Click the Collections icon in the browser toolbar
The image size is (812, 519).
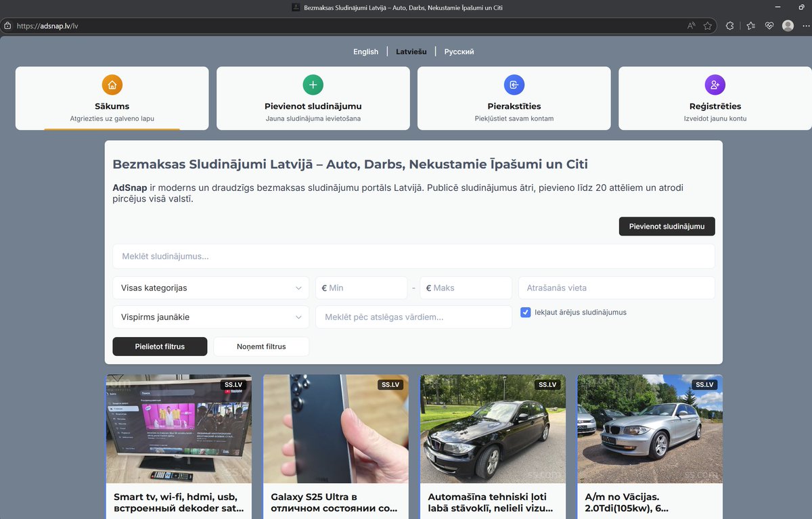[750, 25]
